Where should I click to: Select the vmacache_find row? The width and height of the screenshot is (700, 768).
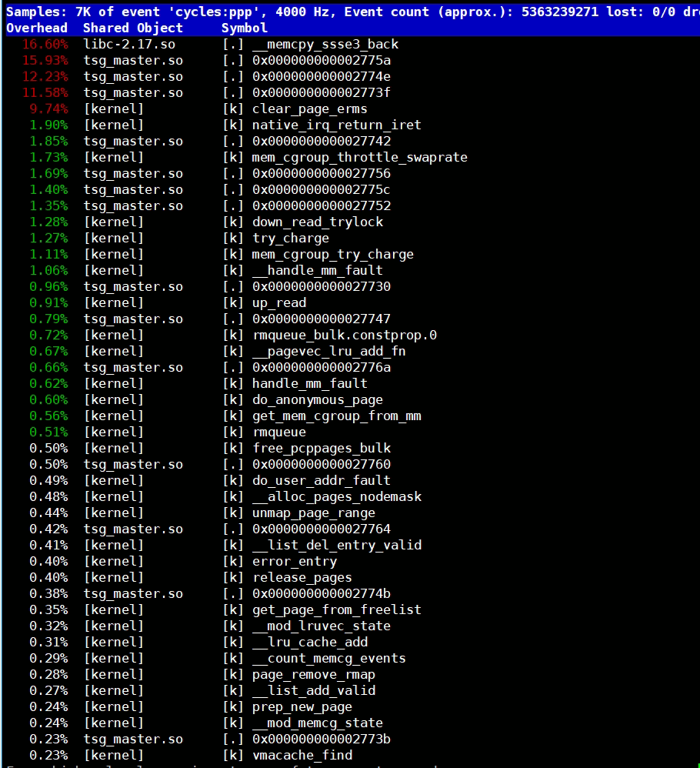(302, 755)
